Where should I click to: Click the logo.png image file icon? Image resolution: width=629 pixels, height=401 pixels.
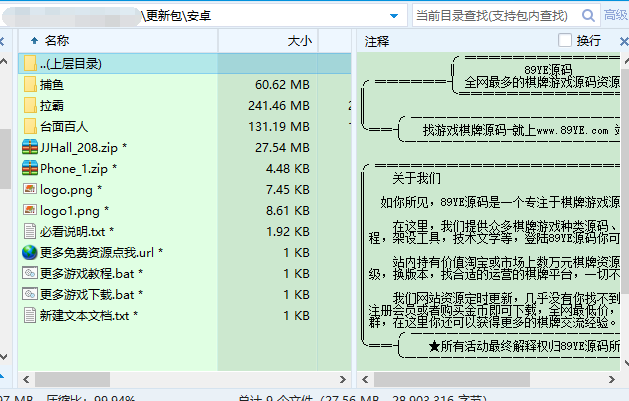pos(30,189)
